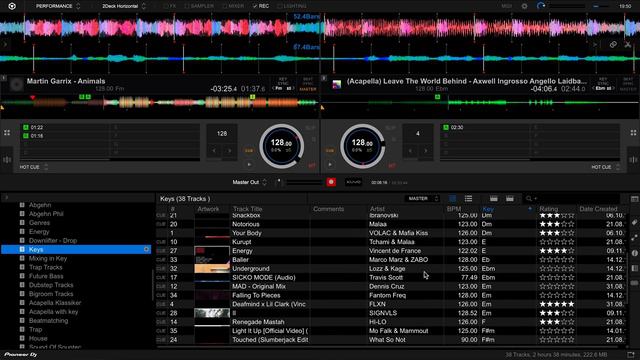
Task: Click deck 1 CUE button
Action: (x=249, y=151)
